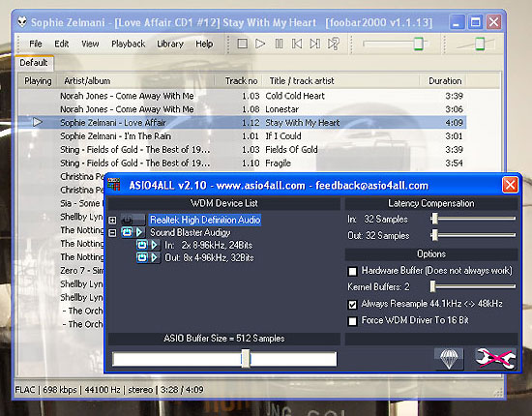Viewport: 532px width, 416px height.
Task: Pause playback in foobar2000 toolbar
Action: 279,44
